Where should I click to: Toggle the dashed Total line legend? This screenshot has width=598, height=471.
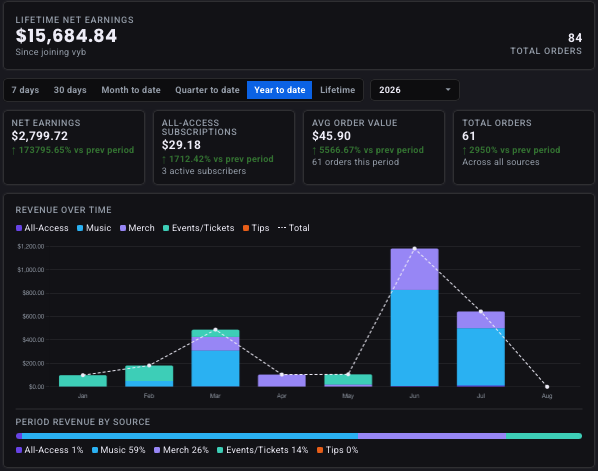[282, 228]
